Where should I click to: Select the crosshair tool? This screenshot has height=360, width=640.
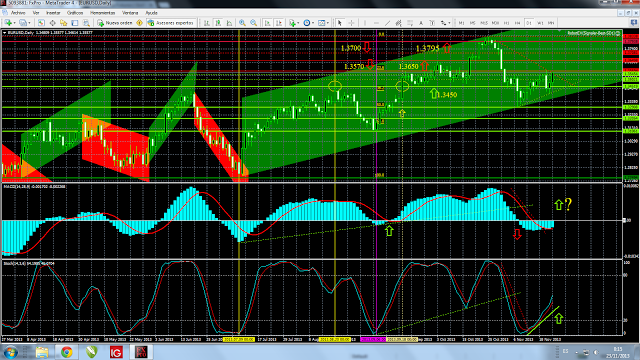point(351,23)
